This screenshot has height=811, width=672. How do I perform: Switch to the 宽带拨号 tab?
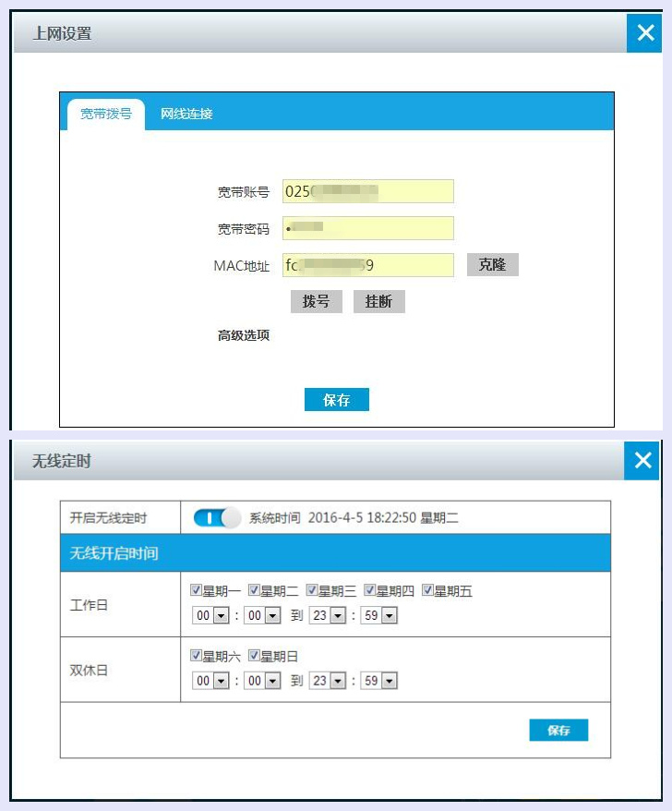(x=106, y=114)
